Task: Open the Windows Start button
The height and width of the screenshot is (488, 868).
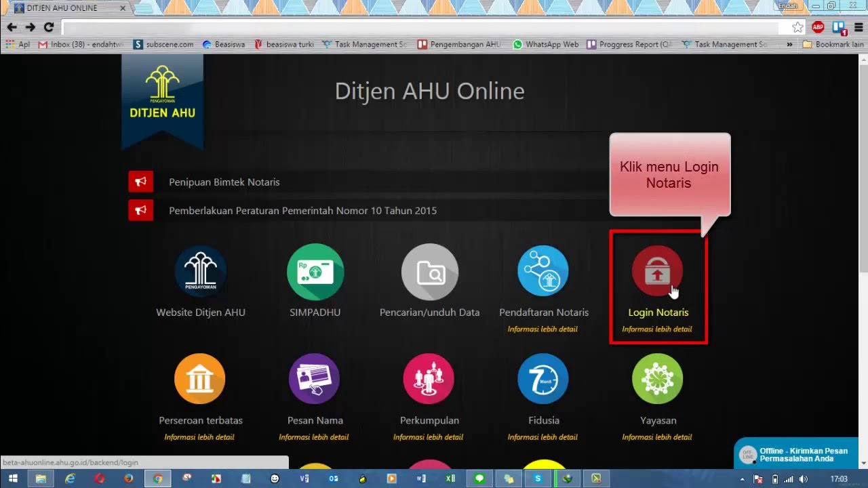Action: tap(13, 479)
